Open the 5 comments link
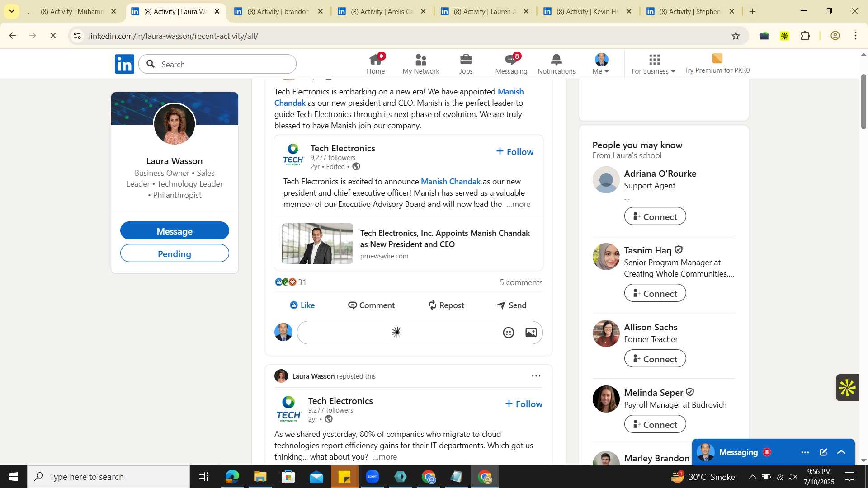This screenshot has width=868, height=488. click(521, 282)
